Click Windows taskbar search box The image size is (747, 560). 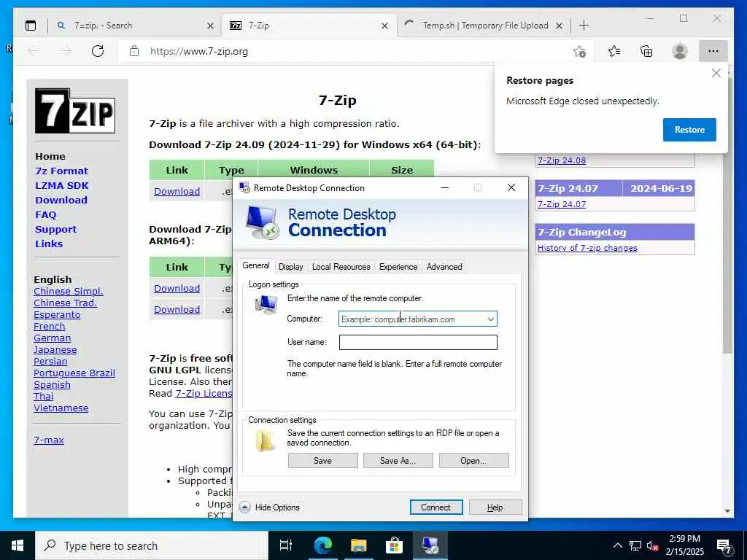tap(152, 545)
